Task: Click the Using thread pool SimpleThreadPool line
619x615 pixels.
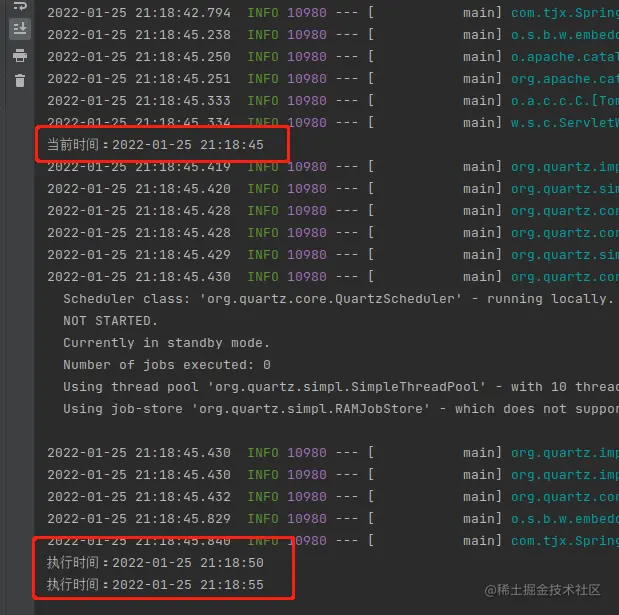Action: point(341,387)
